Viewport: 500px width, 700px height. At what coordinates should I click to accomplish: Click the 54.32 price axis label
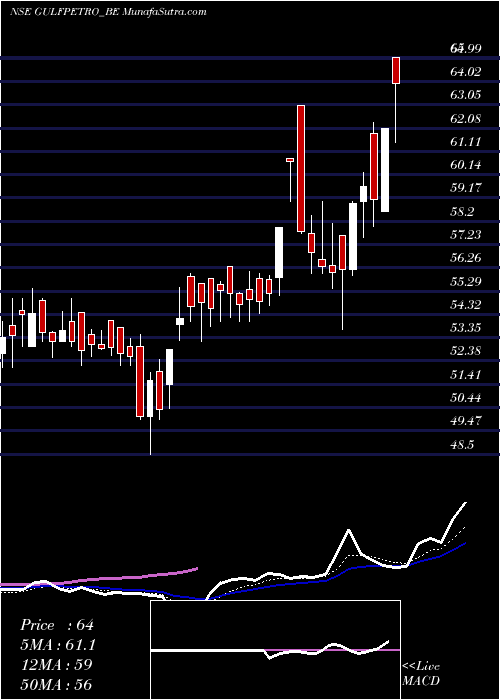pyautogui.click(x=466, y=304)
